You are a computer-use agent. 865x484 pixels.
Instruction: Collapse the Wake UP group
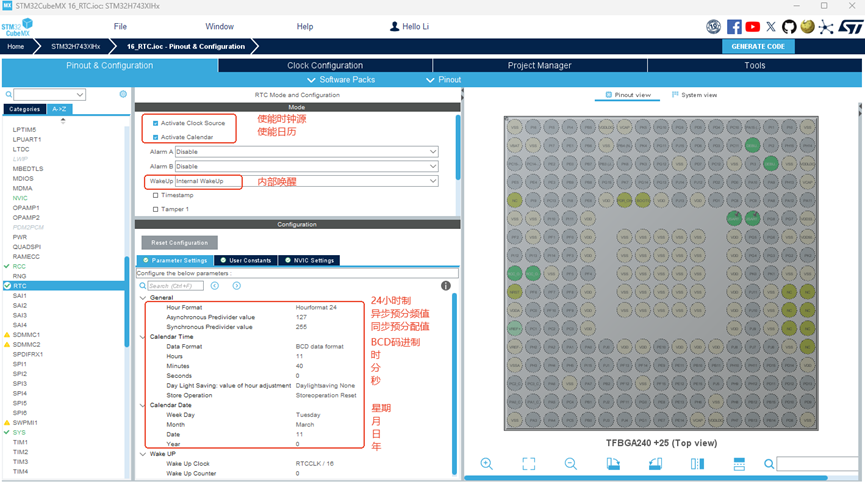click(x=143, y=454)
